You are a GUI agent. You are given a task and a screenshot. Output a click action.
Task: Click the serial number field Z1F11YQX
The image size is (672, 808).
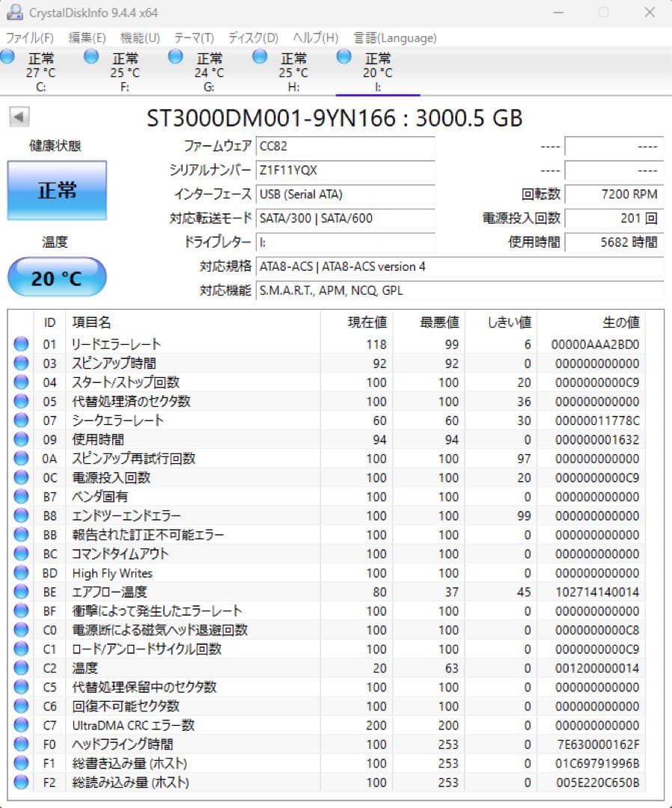[x=345, y=170]
